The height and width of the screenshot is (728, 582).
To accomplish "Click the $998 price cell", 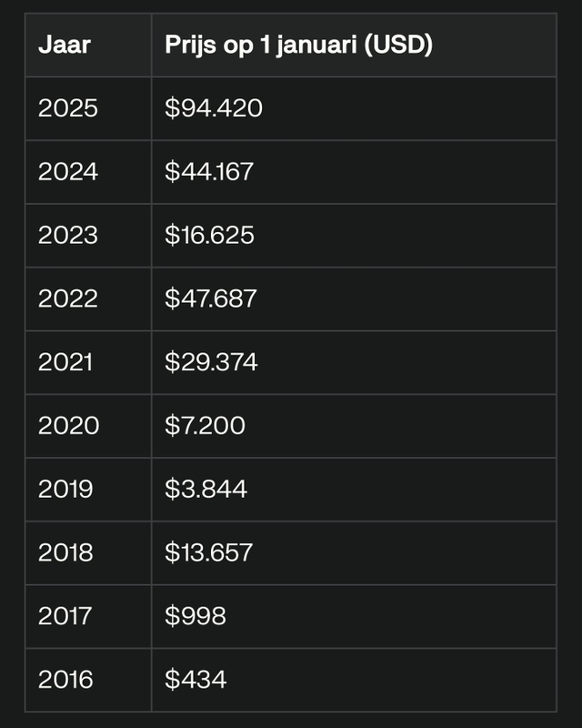I will [196, 616].
